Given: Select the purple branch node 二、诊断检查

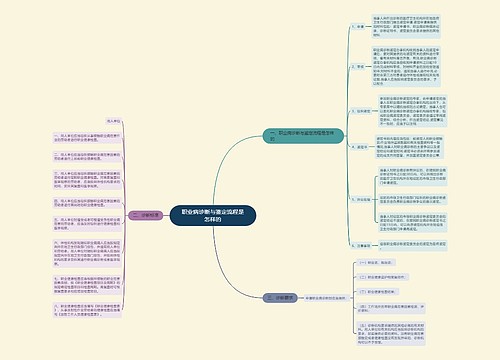Looking at the screenshot, I should pos(146,215).
